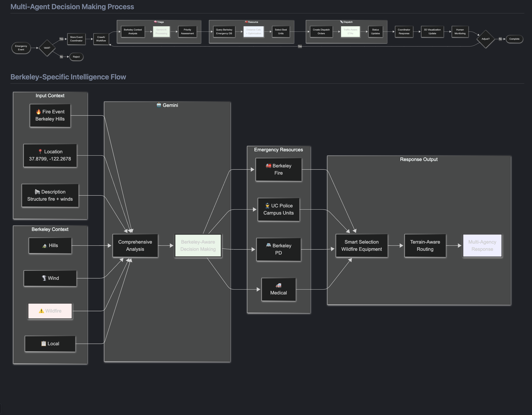This screenshot has width=532, height=415.
Task: Click the fire truck icon in Berkeley Fire
Action: [x=269, y=166]
